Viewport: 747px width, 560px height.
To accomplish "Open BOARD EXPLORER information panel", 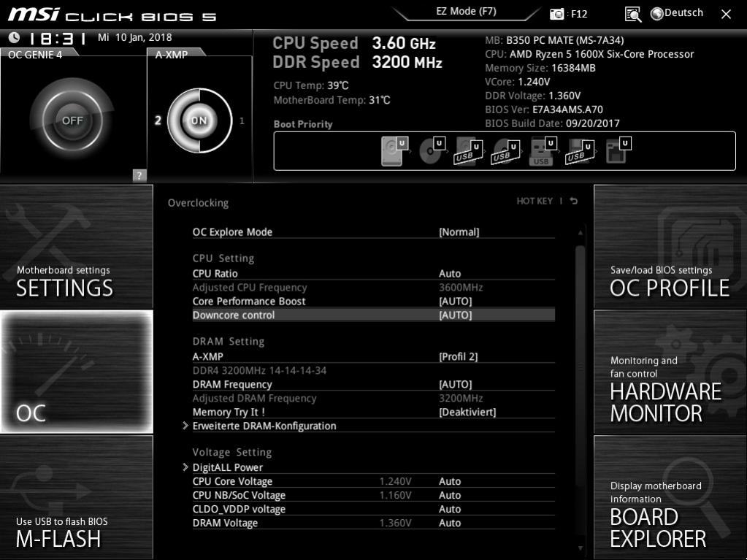I will (670, 496).
